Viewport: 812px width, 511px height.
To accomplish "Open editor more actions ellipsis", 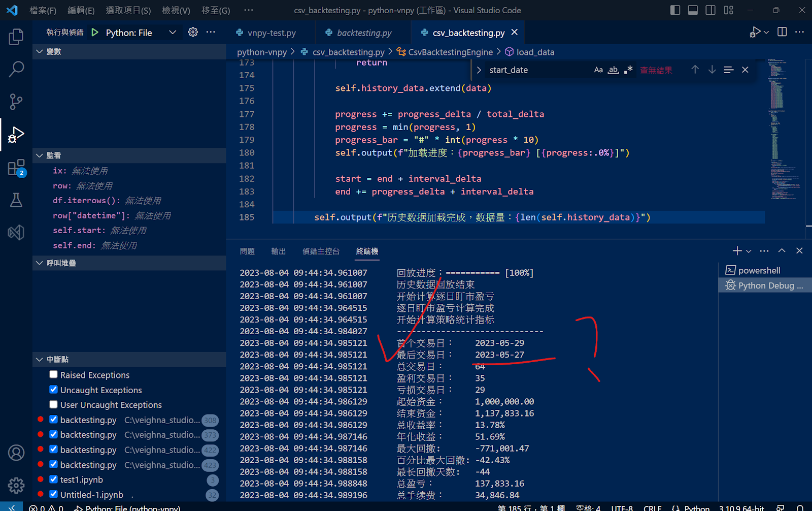I will coord(799,32).
